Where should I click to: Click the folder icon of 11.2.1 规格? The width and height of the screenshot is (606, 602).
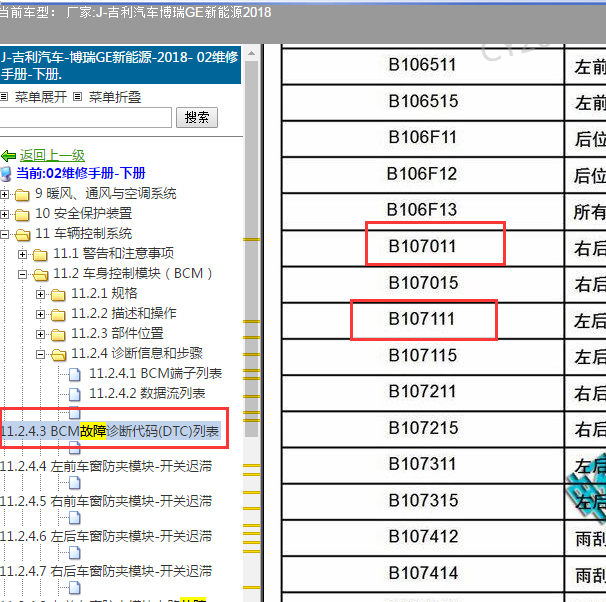click(58, 295)
